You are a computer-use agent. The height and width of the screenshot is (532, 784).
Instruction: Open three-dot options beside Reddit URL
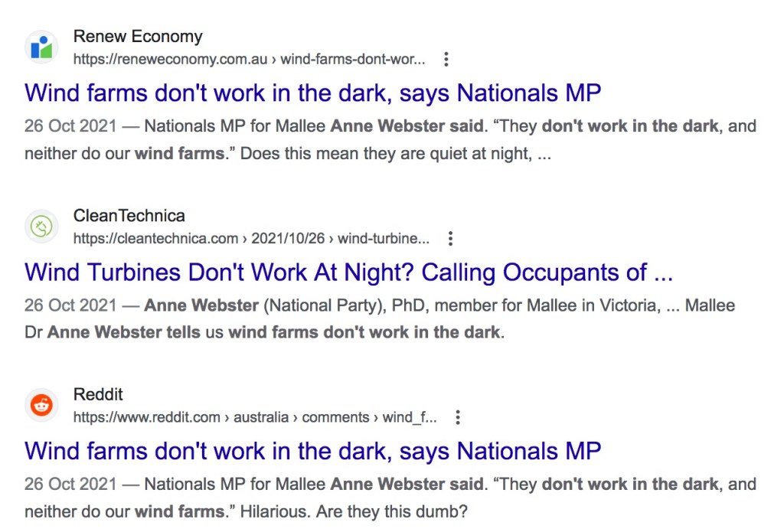(458, 417)
